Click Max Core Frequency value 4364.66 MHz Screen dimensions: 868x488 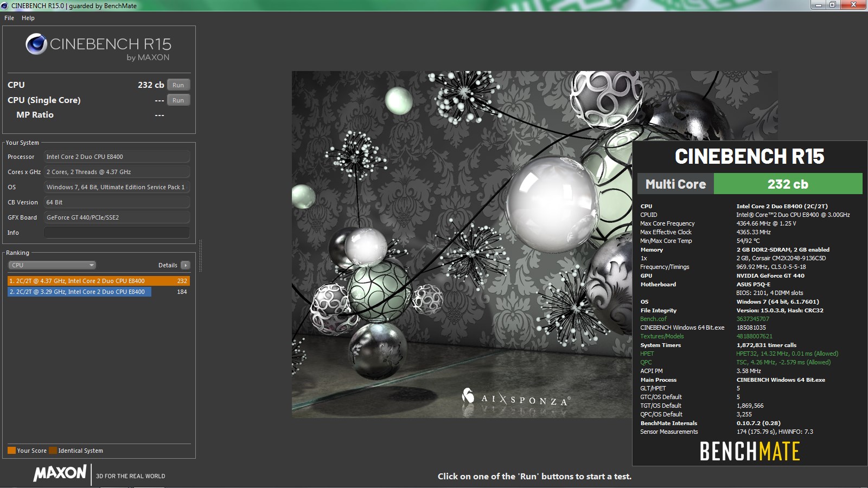point(766,223)
